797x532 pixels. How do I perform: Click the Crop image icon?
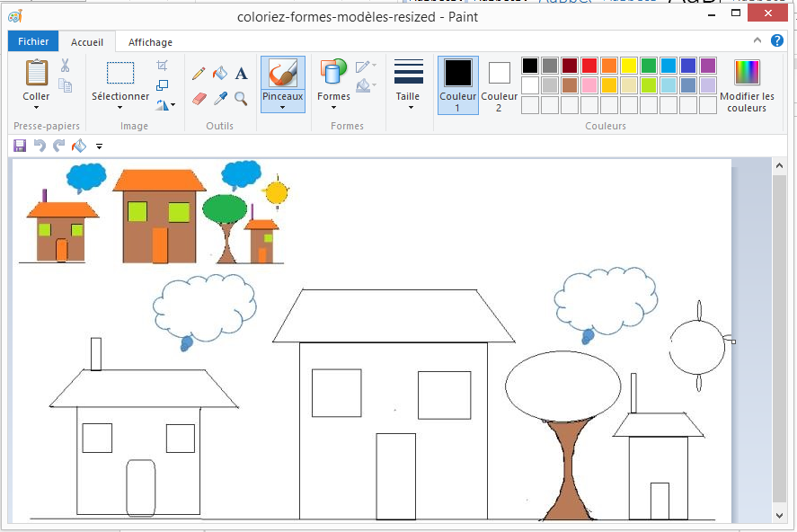click(162, 66)
